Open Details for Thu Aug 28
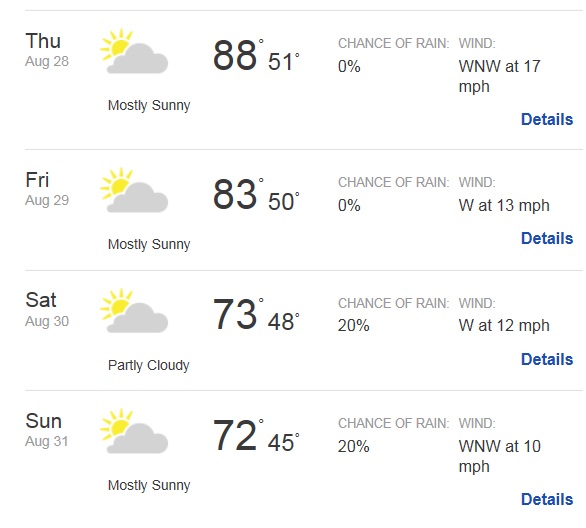Screen dimensions: 586x528 tap(547, 120)
